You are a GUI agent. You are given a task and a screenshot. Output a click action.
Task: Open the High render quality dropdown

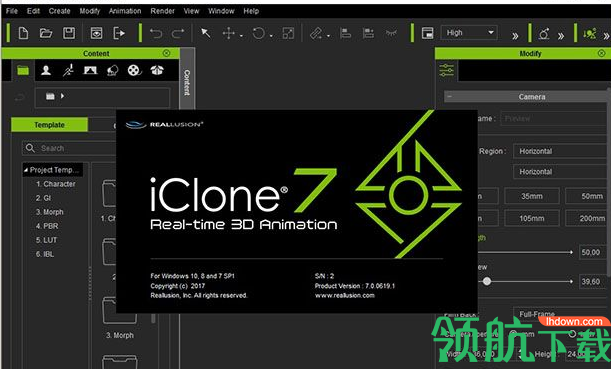[469, 33]
